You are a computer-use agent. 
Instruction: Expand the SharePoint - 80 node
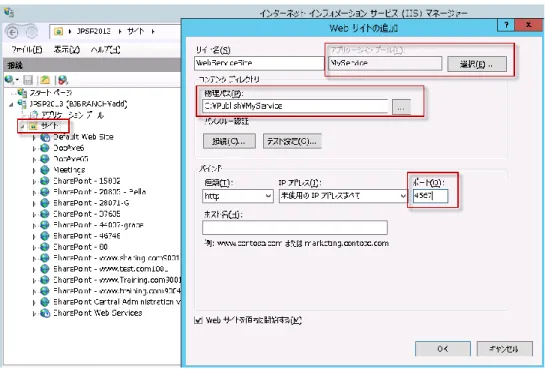[34, 248]
